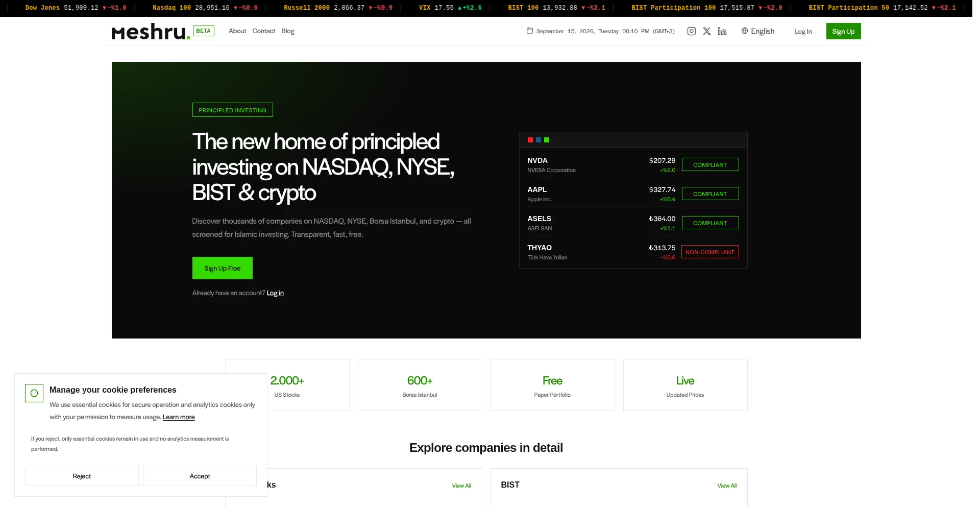Click the BETA badge next to the logo
The width and height of the screenshot is (980, 507).
pos(204,31)
